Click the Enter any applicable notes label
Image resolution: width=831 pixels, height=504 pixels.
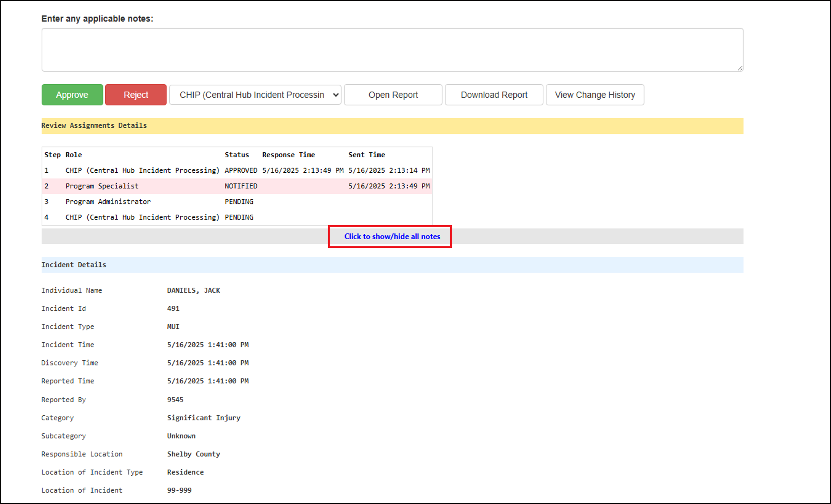pos(97,19)
